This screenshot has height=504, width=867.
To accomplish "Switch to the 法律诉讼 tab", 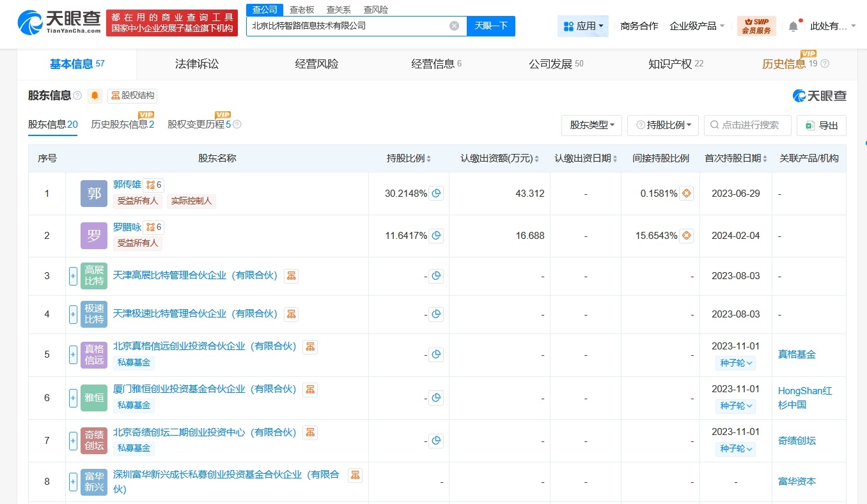I will click(196, 63).
